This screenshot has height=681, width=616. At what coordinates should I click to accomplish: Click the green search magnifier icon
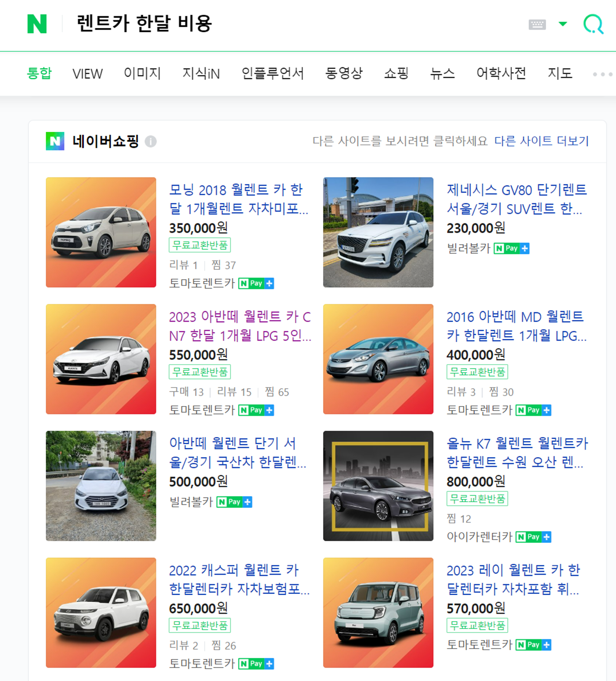pyautogui.click(x=593, y=24)
